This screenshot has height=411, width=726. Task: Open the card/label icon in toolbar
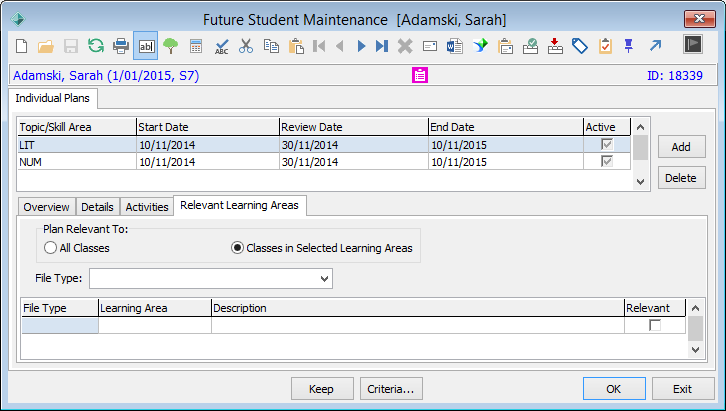coord(430,46)
